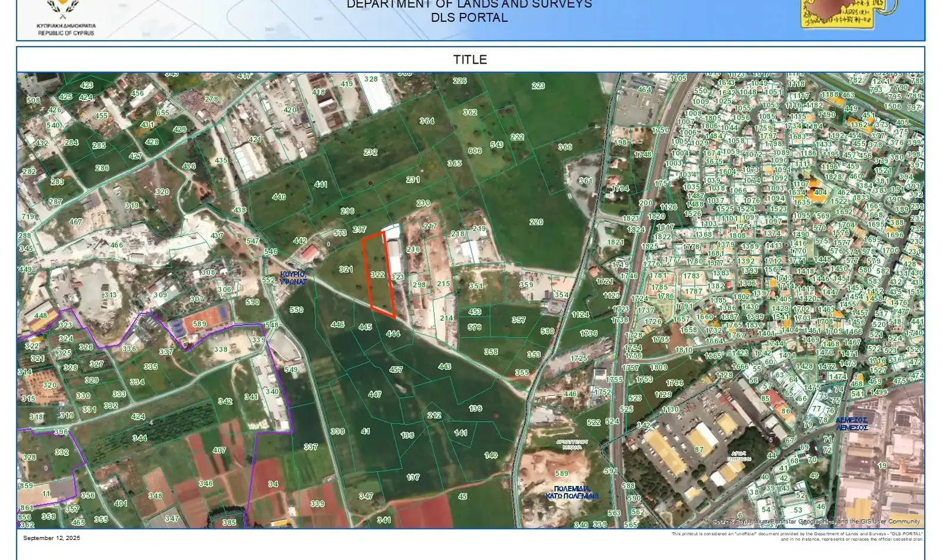The width and height of the screenshot is (942, 560).
Task: Select parcel number 445
Action: (x=365, y=327)
